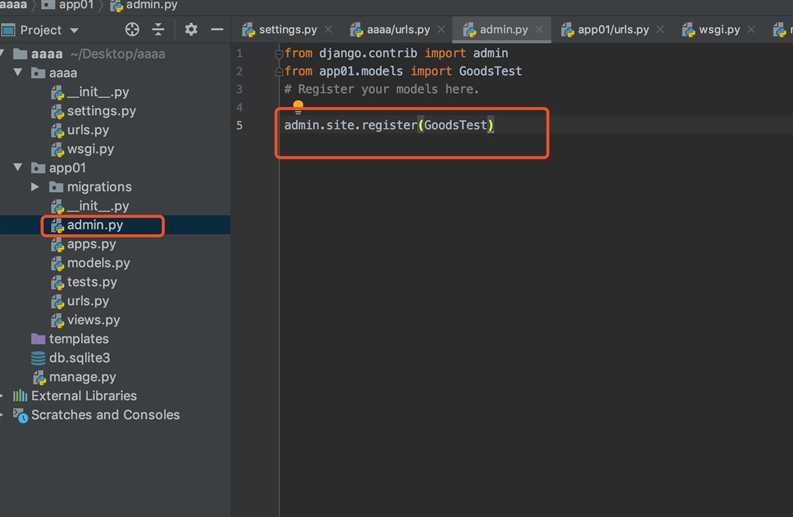Select __init__.py under app01 folder
This screenshot has height=517, width=793.
click(x=98, y=206)
